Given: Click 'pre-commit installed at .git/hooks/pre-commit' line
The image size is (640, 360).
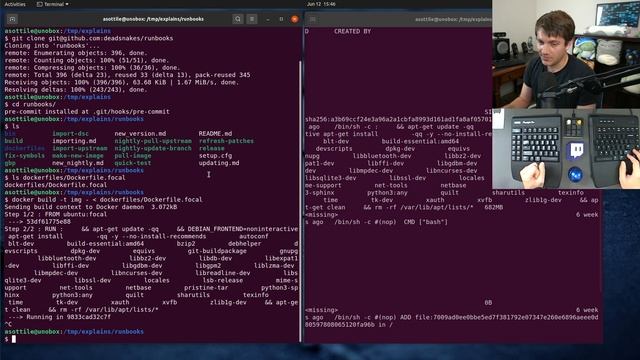Looking at the screenshot, I should pos(87,112).
